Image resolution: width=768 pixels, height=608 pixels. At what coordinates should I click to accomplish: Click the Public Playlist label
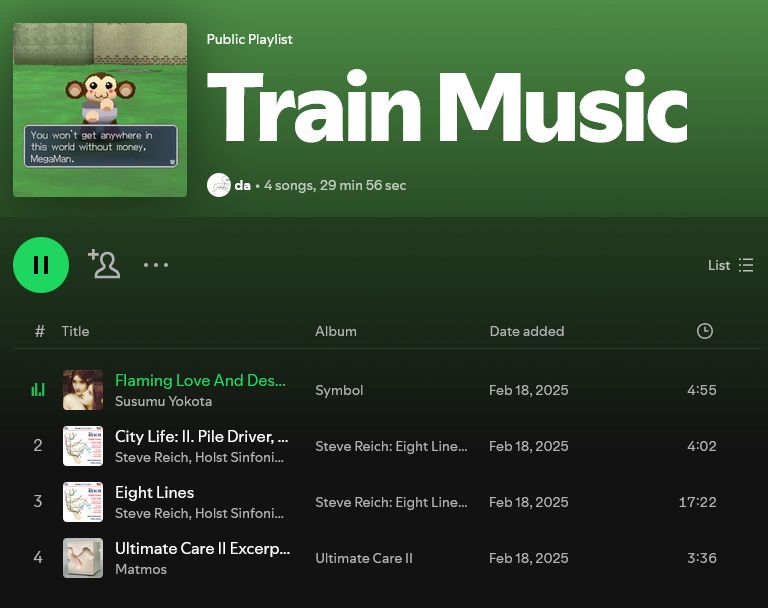[249, 40]
